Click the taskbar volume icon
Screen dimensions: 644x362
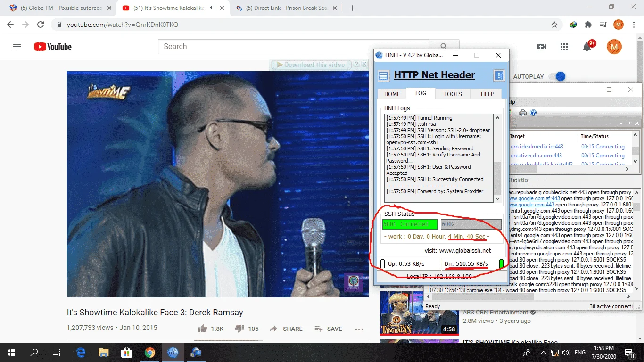[566, 352]
